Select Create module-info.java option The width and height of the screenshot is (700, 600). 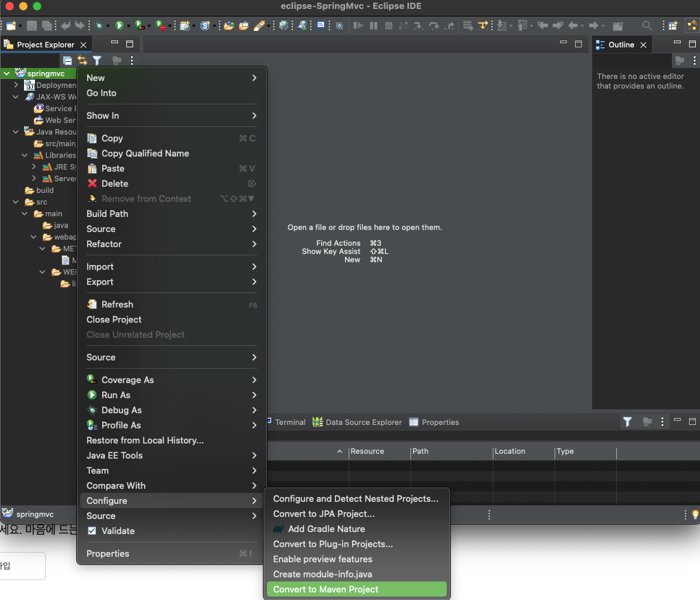(357, 574)
